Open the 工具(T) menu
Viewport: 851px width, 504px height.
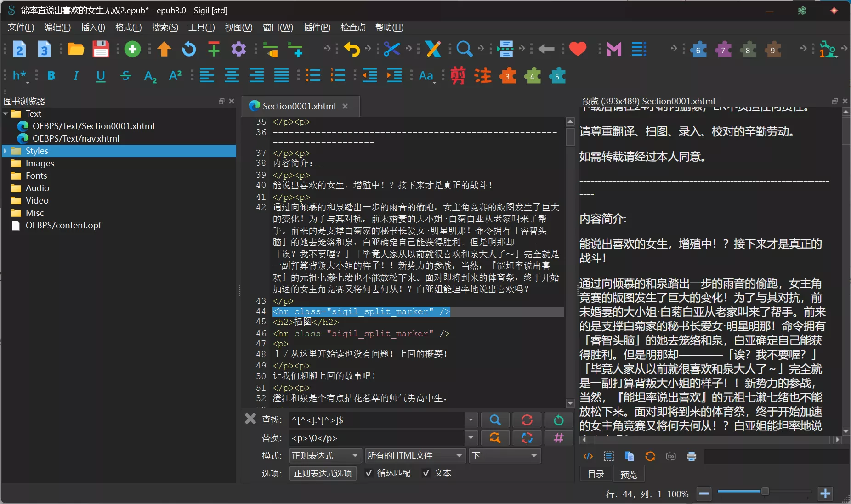[201, 28]
